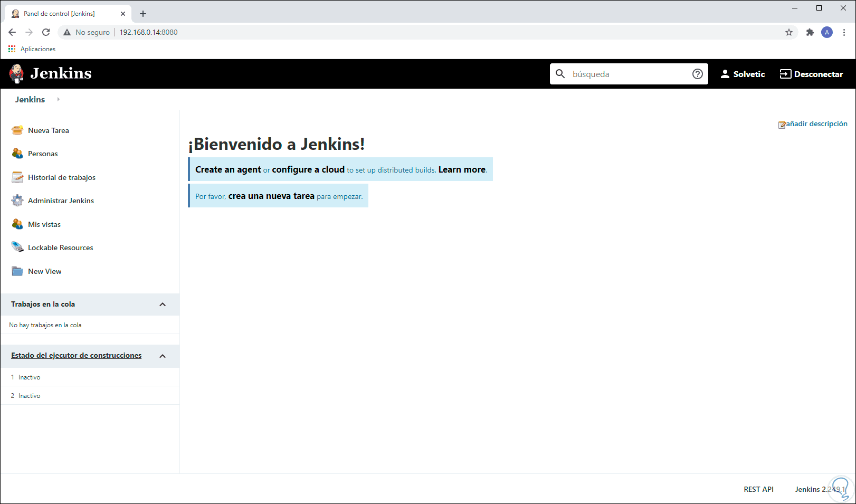Click the Solvetic username link
This screenshot has width=856, height=504.
click(x=749, y=74)
